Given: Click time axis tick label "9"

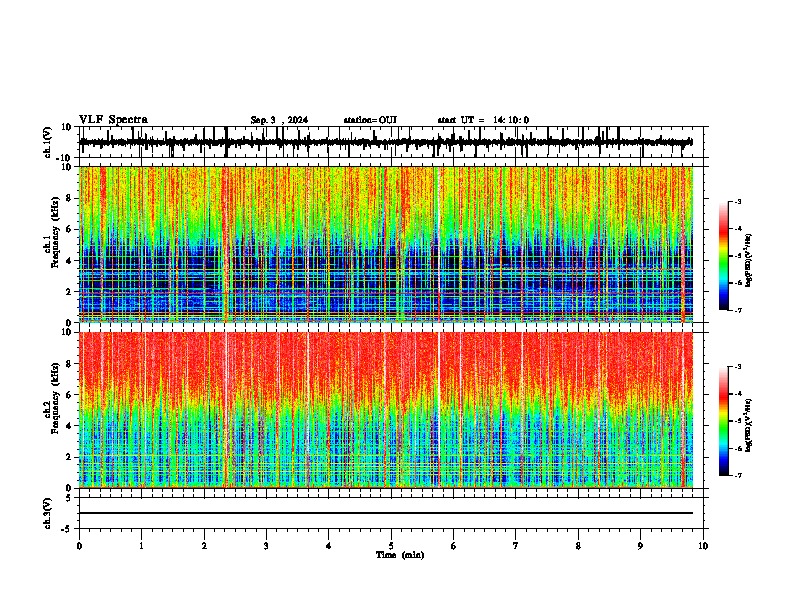Looking at the screenshot, I should point(640,546).
